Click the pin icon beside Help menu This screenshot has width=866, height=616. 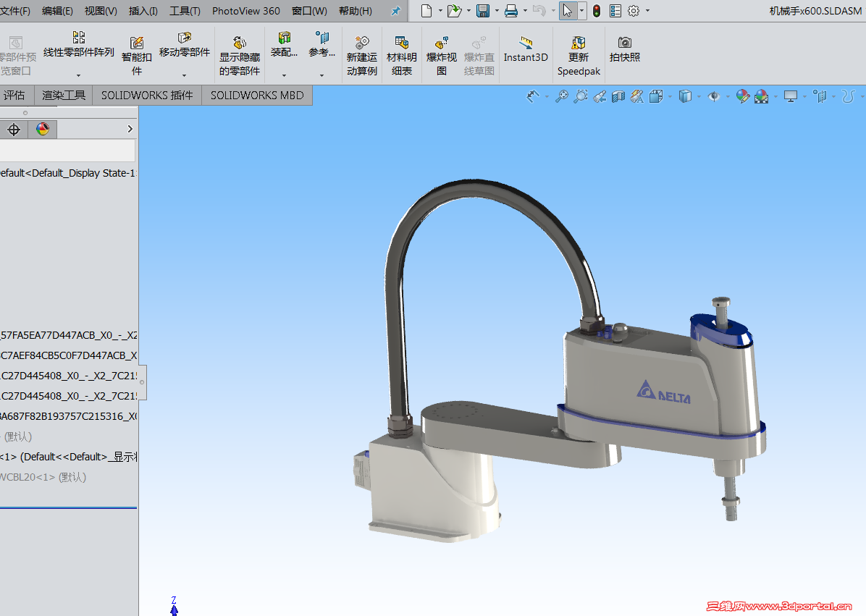(395, 10)
